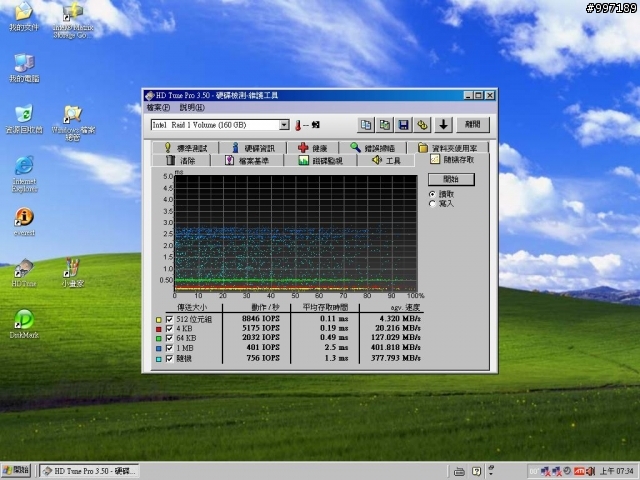Click the 8846 IOPS value
Image resolution: width=640 pixels, height=480 pixels.
point(261,319)
